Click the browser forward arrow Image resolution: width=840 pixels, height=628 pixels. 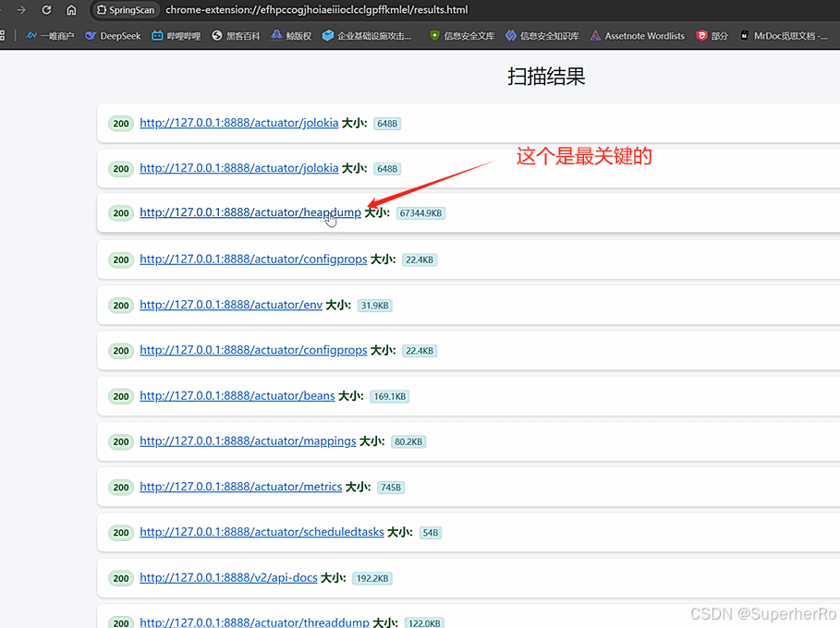coord(21,9)
